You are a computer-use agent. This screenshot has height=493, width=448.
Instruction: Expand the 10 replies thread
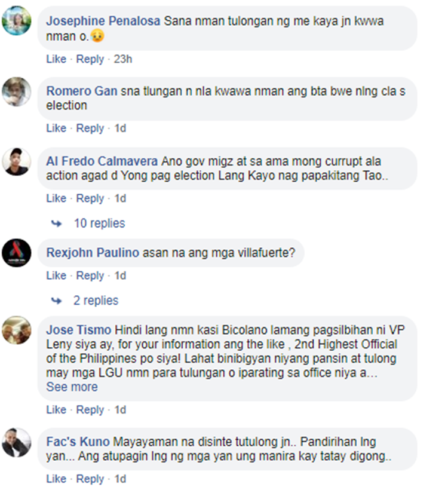click(99, 223)
